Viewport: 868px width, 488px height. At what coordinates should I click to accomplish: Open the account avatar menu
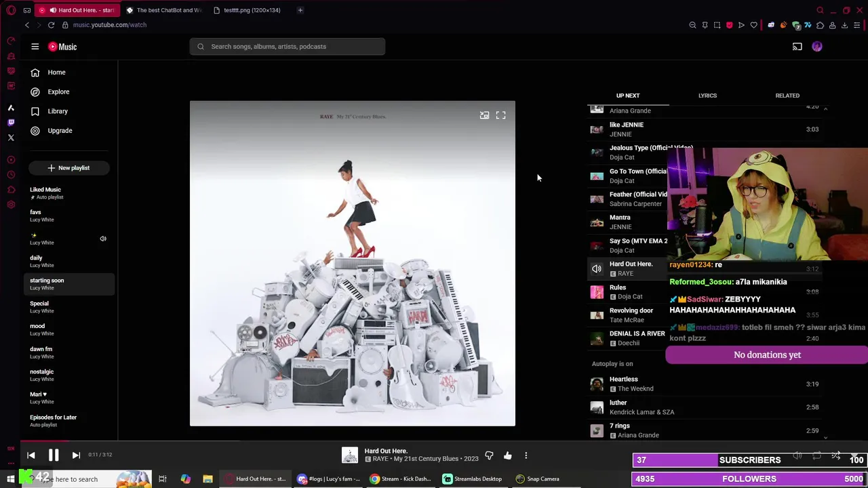coord(817,47)
